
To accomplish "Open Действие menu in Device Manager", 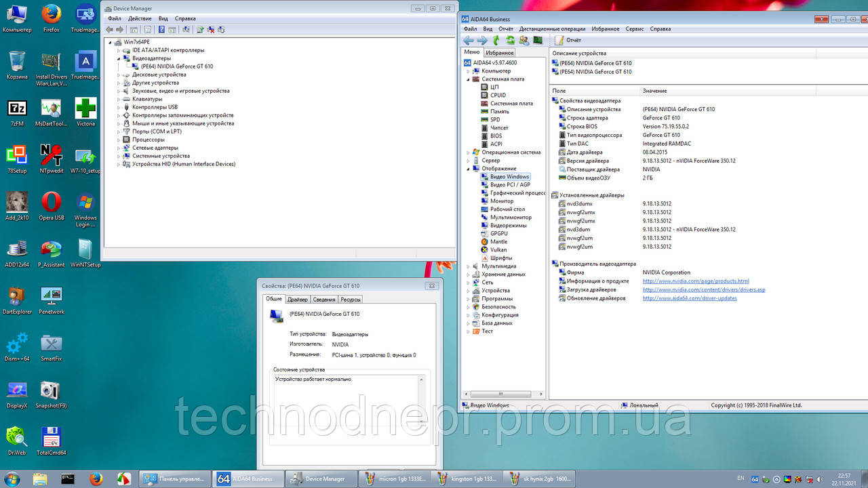I will point(140,18).
